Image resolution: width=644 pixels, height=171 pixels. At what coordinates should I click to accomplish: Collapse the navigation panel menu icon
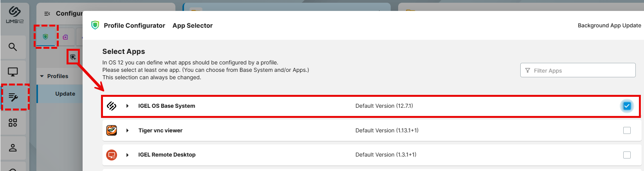click(47, 14)
